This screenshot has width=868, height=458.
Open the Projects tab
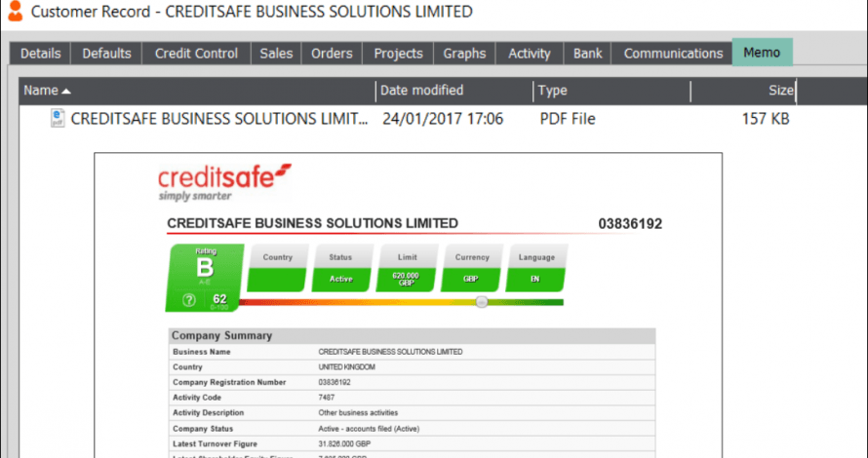398,54
